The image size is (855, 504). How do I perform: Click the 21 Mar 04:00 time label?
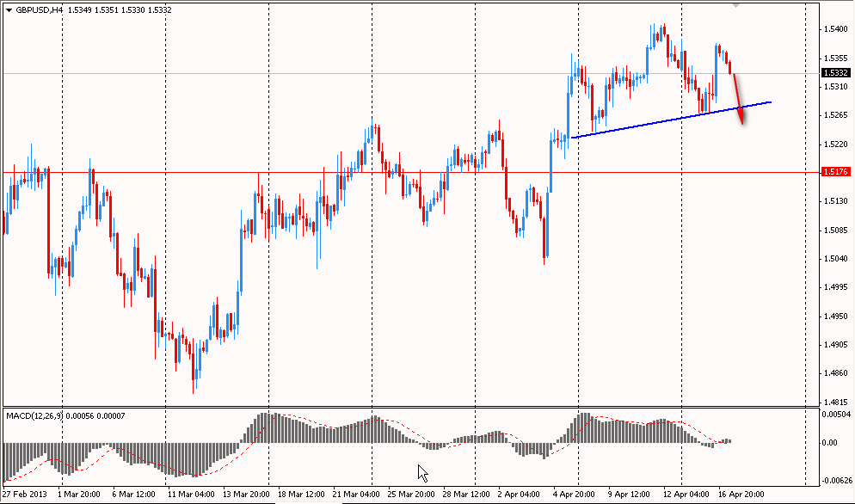(x=356, y=495)
